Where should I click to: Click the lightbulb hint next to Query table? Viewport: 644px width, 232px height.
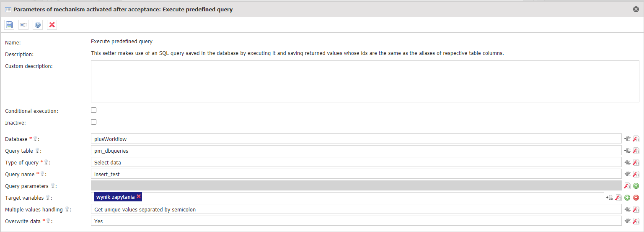37,150
